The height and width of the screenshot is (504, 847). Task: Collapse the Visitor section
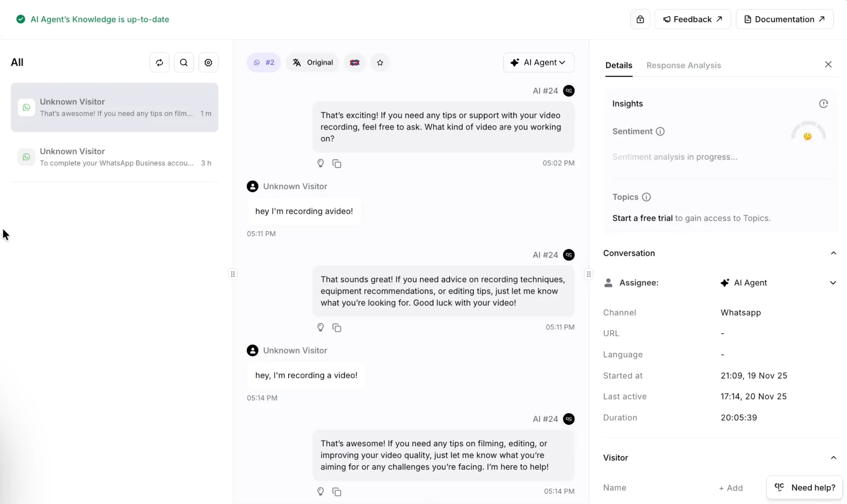point(833,458)
